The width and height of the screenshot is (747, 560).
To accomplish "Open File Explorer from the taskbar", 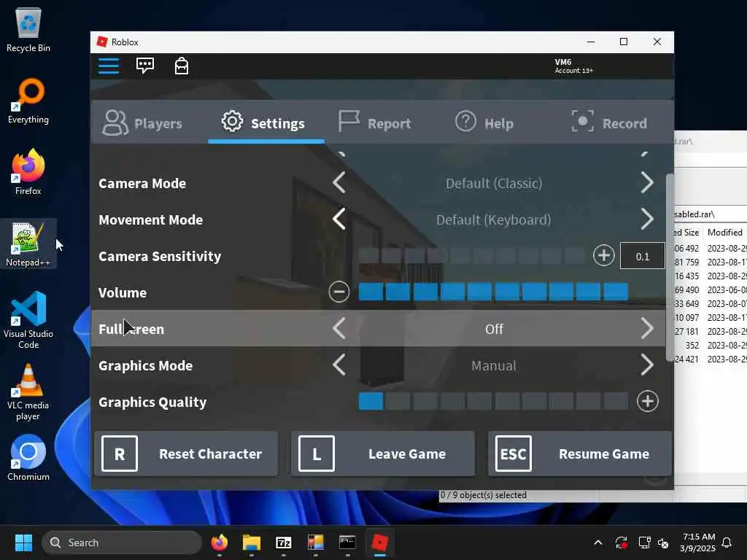I will pyautogui.click(x=252, y=542).
